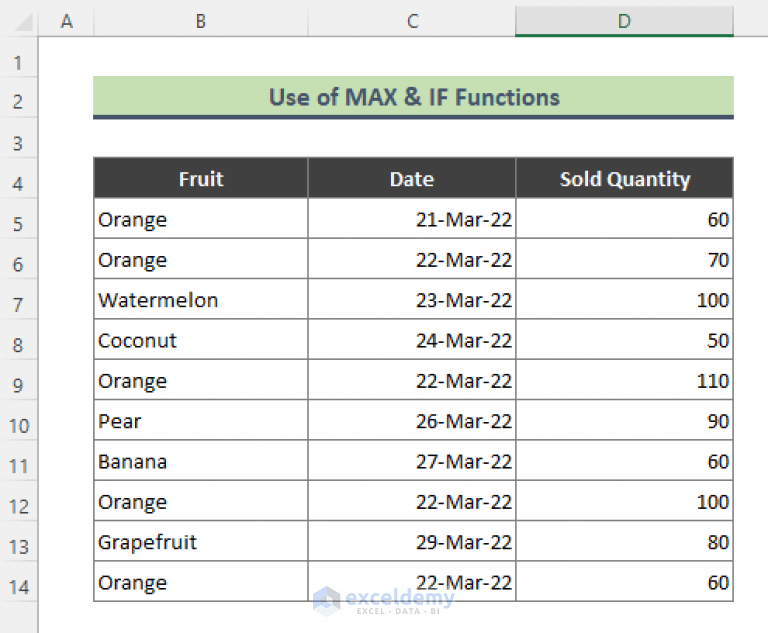Image resolution: width=768 pixels, height=633 pixels.
Task: Select the Orange cell in row 9
Action: 201,380
